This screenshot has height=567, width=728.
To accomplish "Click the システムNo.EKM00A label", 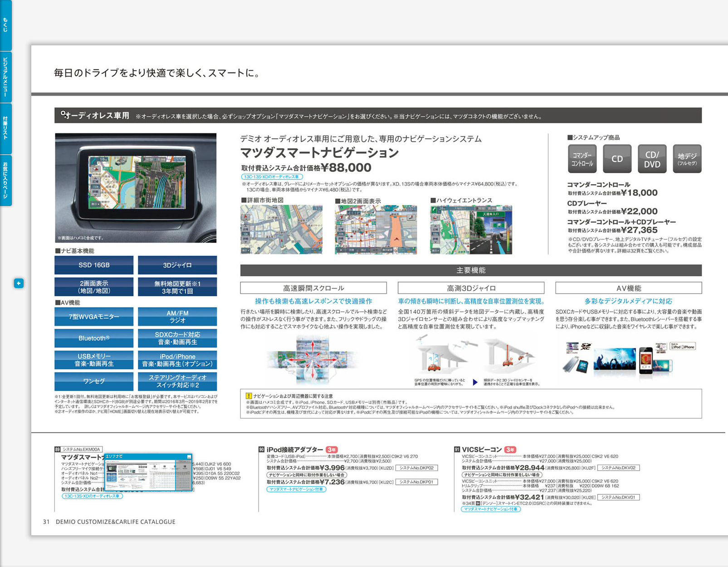I will (x=82, y=450).
